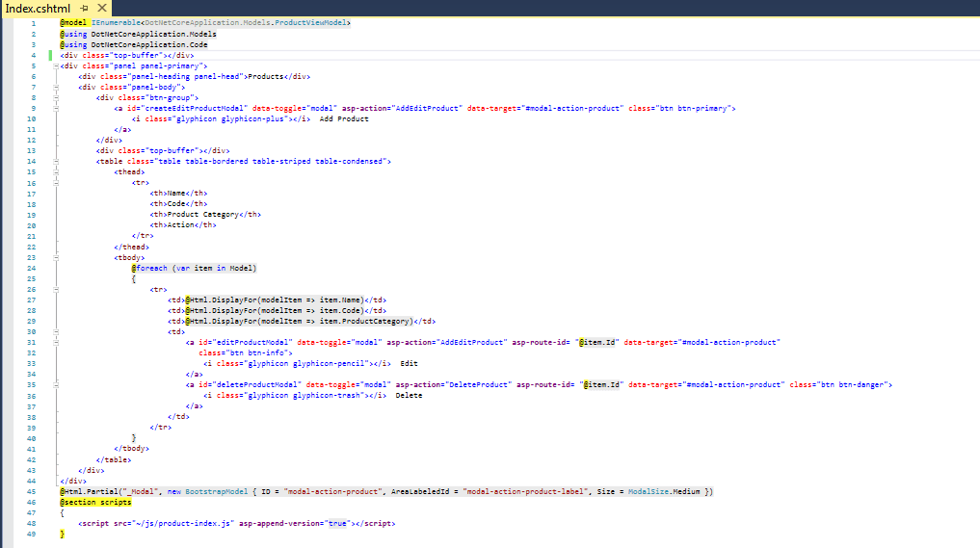This screenshot has width=980, height=548.
Task: Click the top-buffer div on line 13
Action: point(163,150)
